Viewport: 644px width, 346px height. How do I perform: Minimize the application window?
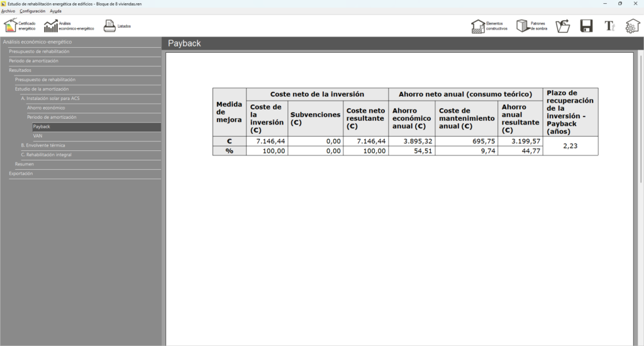pyautogui.click(x=604, y=4)
